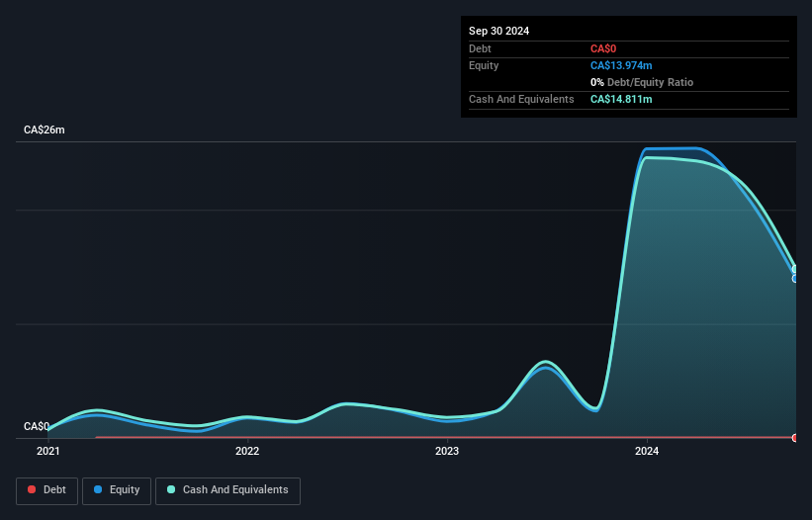Click the CA$14.811m cash value
Viewport: 812px width, 520px height.
(x=621, y=99)
